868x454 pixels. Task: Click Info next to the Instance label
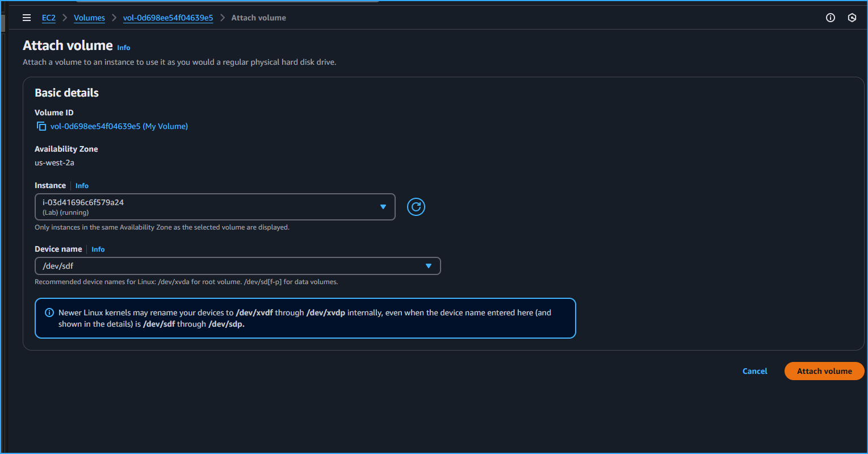tap(82, 185)
